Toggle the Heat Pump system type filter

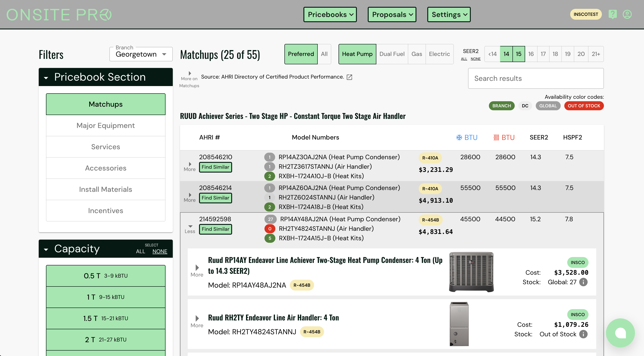357,54
